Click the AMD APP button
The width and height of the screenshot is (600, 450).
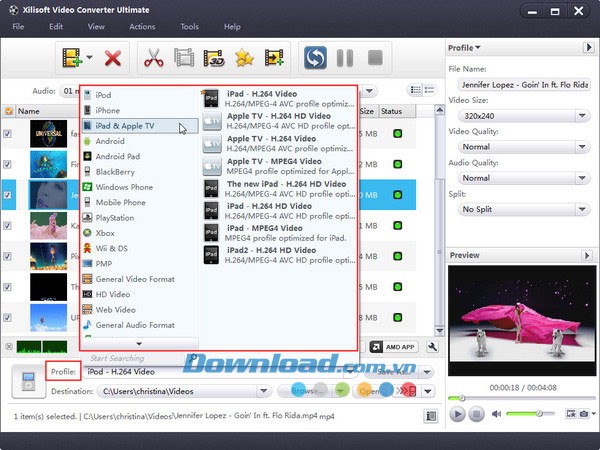tap(394, 347)
